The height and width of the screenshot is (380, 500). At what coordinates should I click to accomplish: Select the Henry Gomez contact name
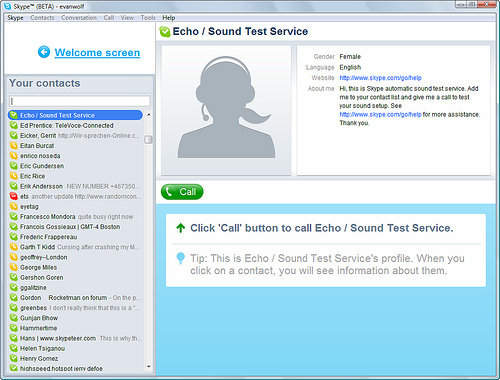tap(39, 358)
